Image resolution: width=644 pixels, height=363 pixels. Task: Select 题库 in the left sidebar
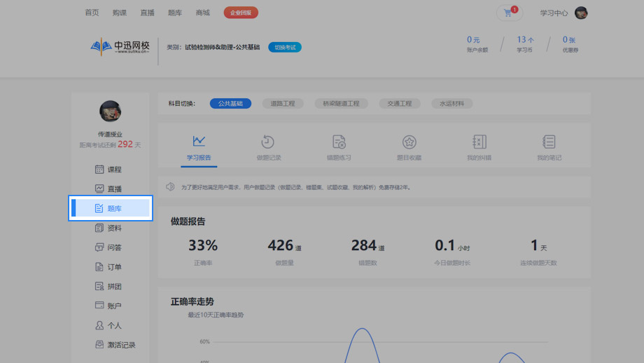click(109, 208)
